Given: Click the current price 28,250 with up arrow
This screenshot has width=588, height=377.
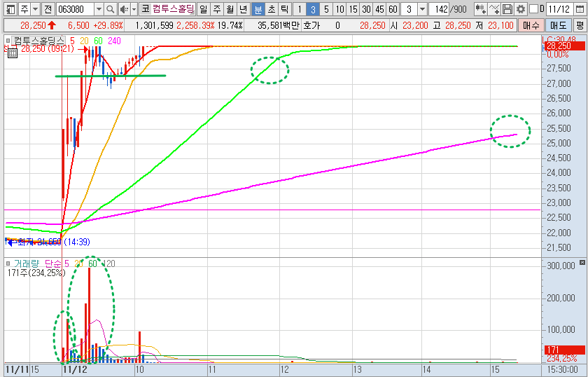Looking at the screenshot, I should 38,25.
